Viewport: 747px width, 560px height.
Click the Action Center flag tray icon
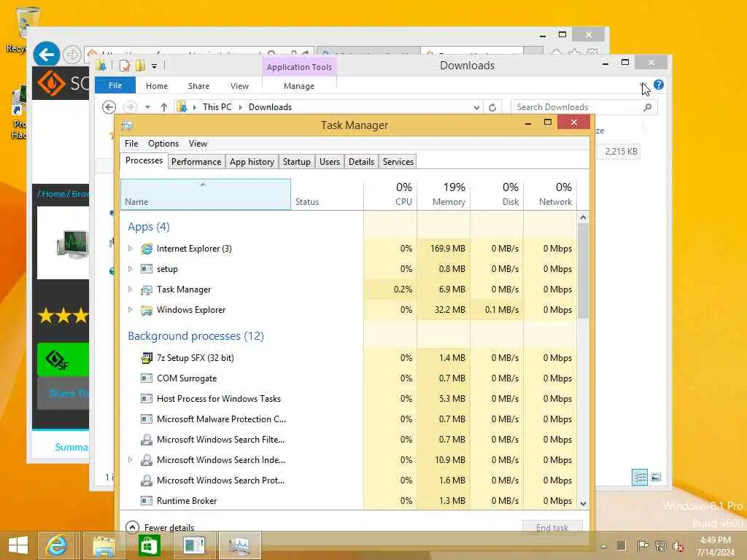[642, 545]
